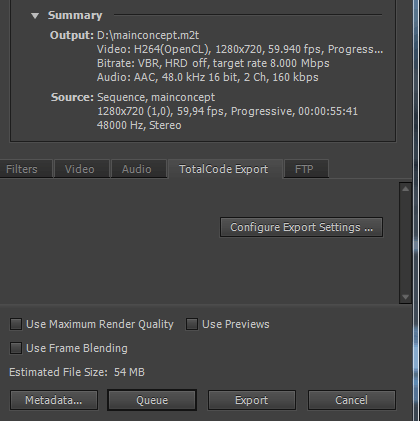Click the 48000 Hz, Stereo text
The image size is (420, 421).
pos(139,125)
